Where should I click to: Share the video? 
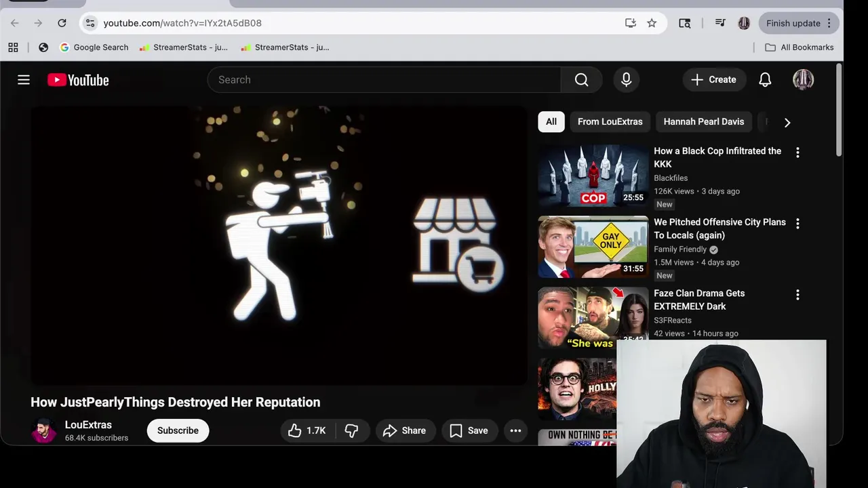click(x=404, y=430)
